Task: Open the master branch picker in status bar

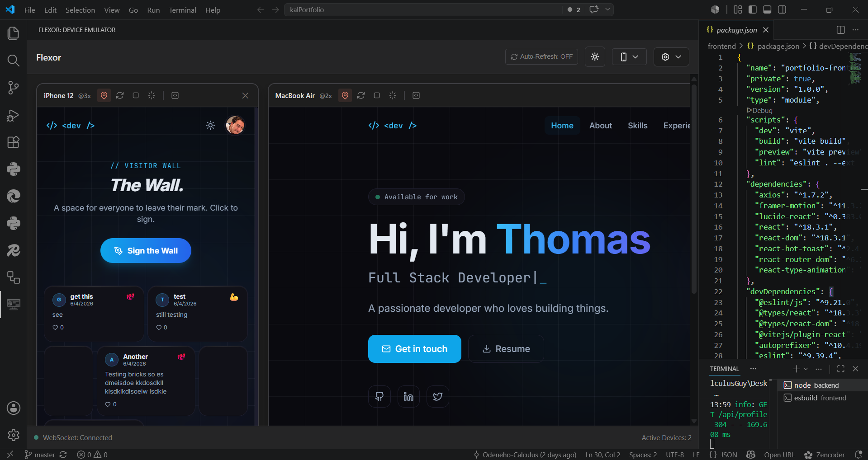Action: [x=40, y=455]
